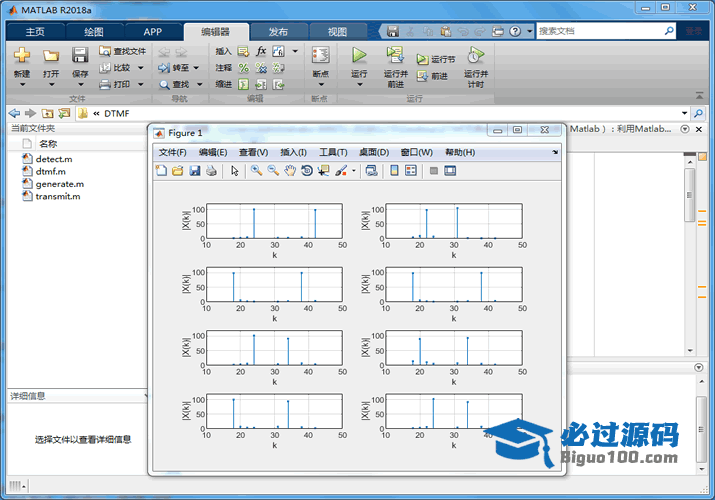The image size is (715, 500).
Task: Open Figure 1 Window (窗口) menu
Action: click(417, 152)
